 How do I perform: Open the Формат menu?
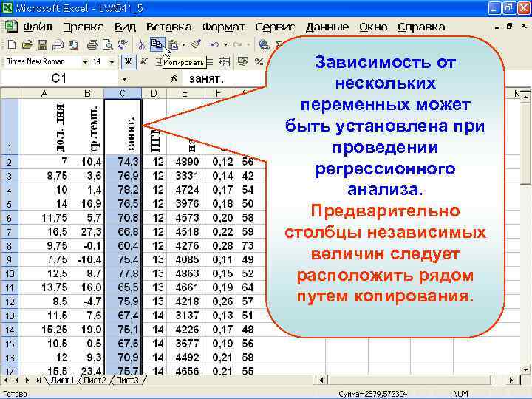(223, 27)
